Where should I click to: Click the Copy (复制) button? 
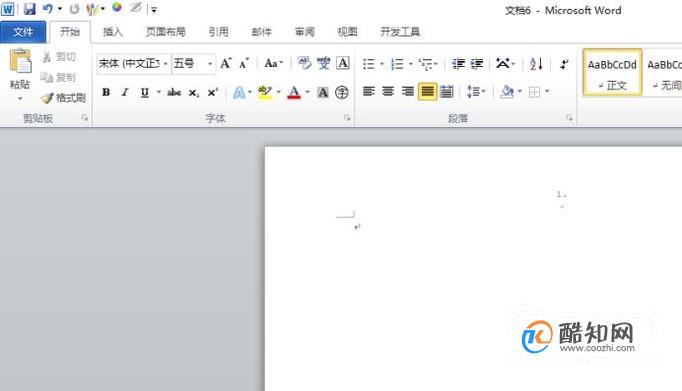(x=58, y=77)
